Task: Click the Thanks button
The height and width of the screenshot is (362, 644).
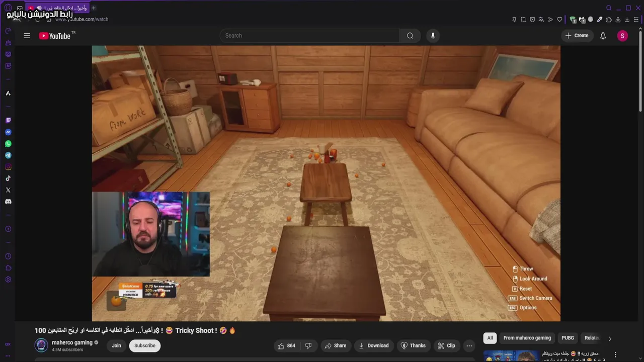Action: click(413, 345)
